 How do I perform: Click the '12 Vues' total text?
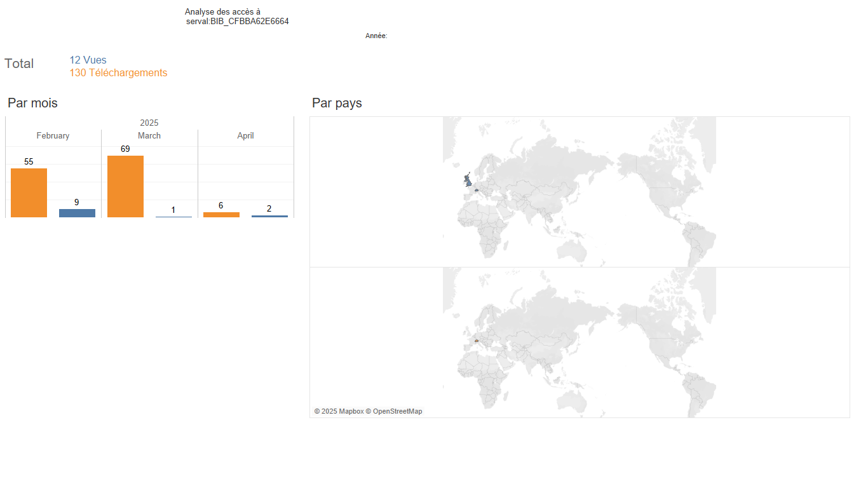pos(88,60)
